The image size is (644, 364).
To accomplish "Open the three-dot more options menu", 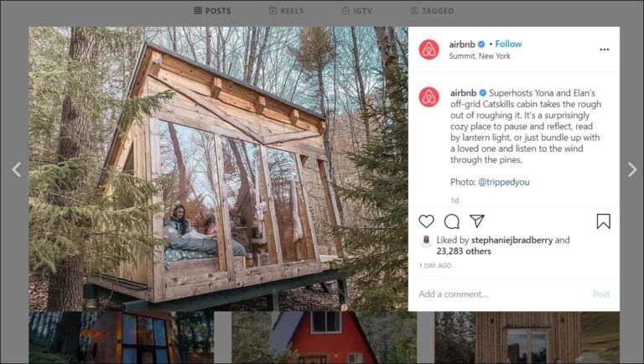I will (604, 49).
